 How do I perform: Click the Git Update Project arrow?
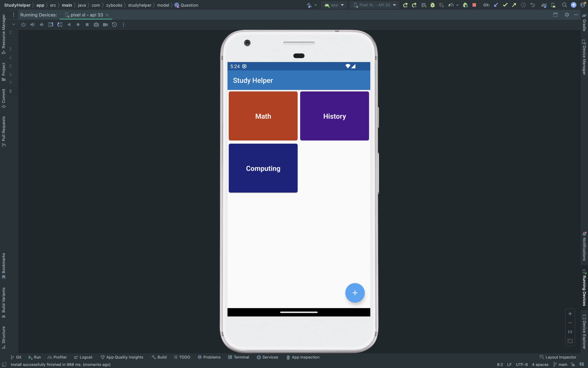tap(496, 5)
